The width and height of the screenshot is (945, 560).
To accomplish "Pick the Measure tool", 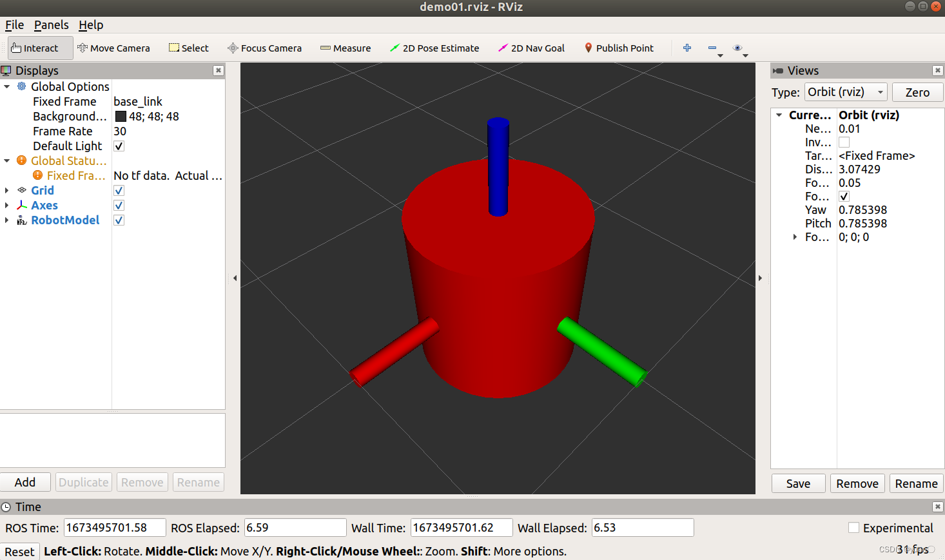I will point(346,48).
